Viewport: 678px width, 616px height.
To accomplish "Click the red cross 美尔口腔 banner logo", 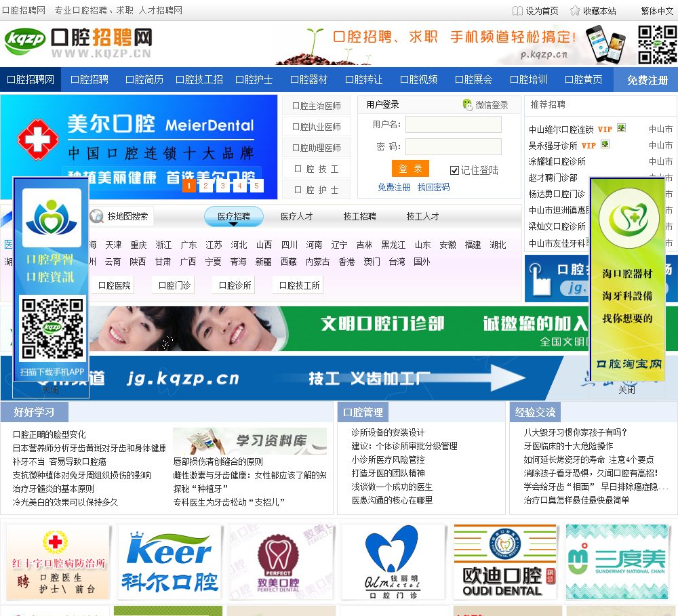I will pyautogui.click(x=37, y=140).
